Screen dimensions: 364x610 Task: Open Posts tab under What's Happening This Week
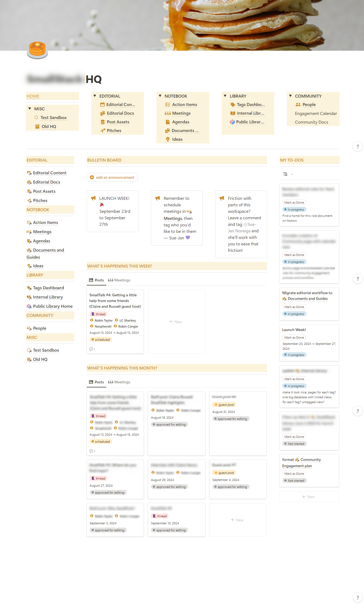(96, 280)
